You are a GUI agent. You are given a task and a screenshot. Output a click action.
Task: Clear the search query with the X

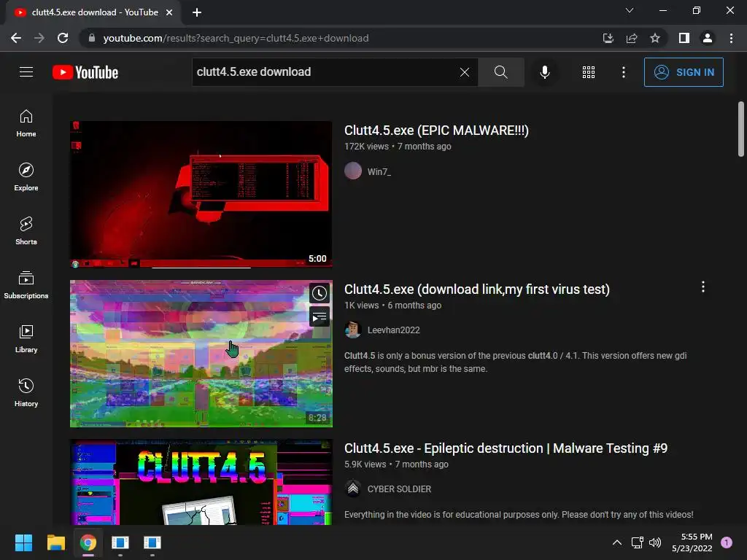point(465,72)
